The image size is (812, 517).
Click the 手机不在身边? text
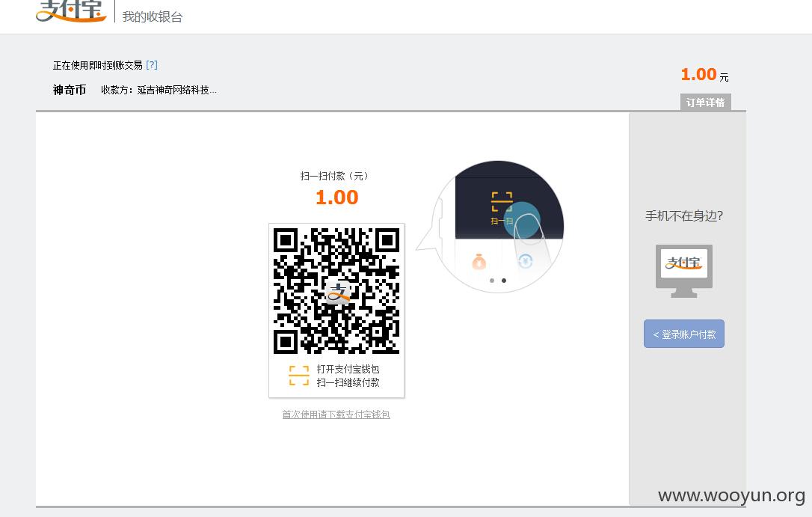(684, 215)
